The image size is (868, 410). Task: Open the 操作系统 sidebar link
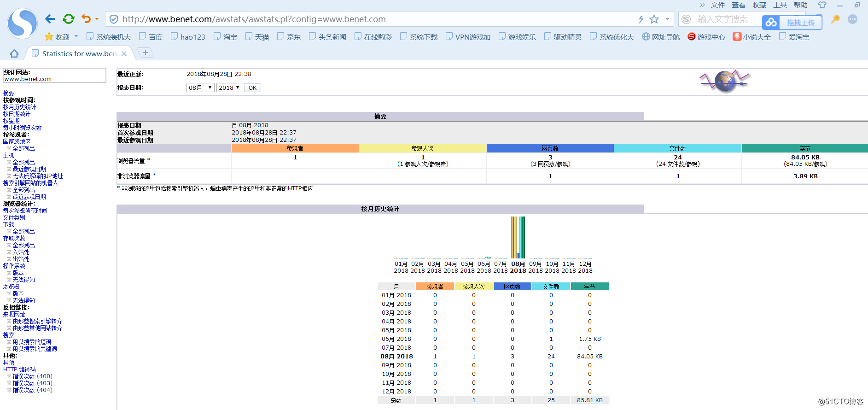click(x=14, y=266)
